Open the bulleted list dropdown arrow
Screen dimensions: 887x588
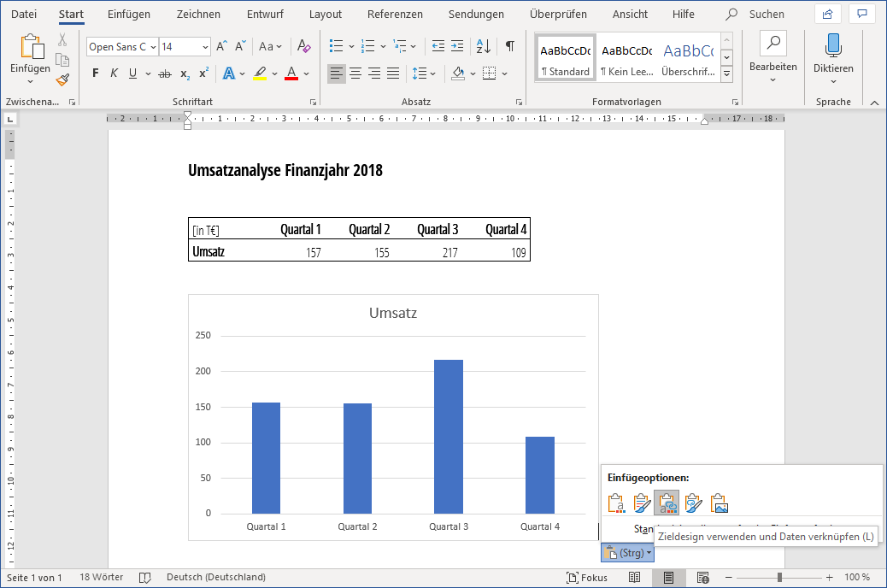click(351, 46)
